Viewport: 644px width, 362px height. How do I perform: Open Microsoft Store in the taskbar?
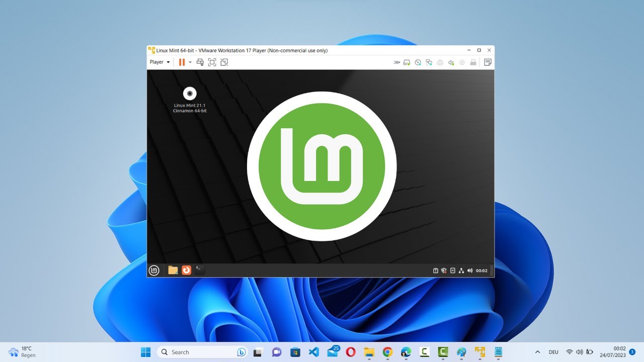pyautogui.click(x=295, y=352)
